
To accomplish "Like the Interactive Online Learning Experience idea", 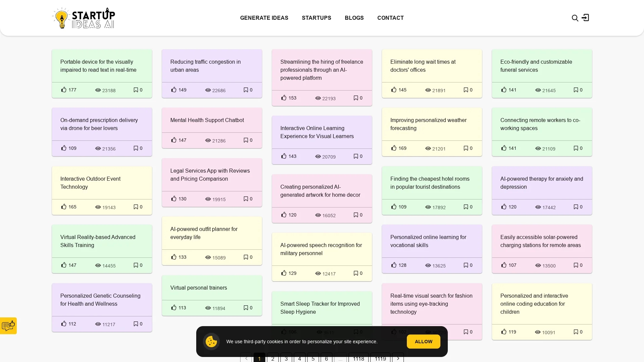I will (284, 156).
